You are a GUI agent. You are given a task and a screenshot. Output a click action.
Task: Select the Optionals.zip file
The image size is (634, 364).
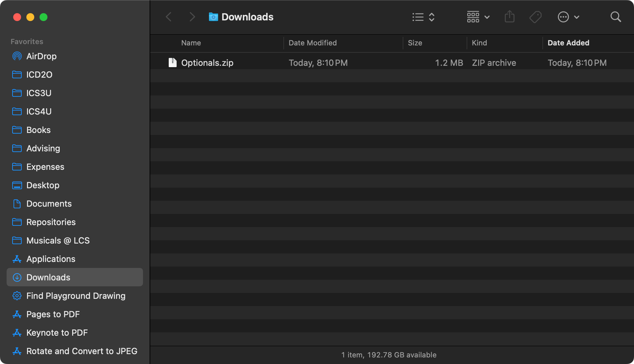[x=207, y=63]
